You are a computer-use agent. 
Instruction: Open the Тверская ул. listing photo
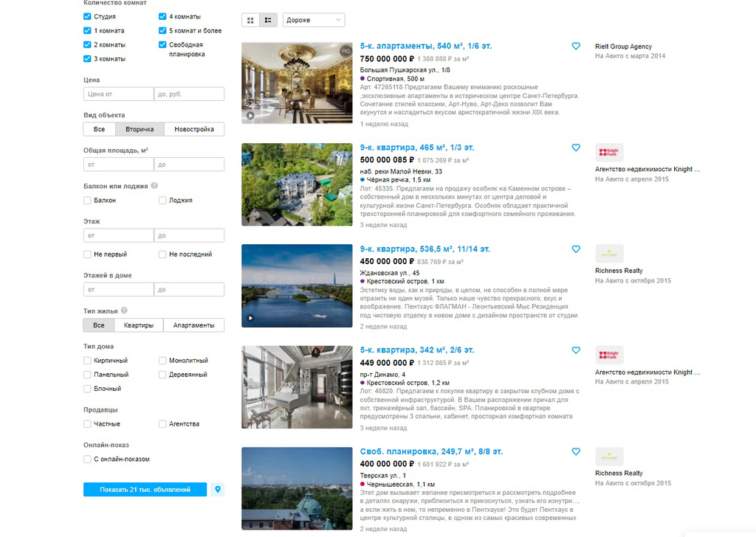pos(297,488)
